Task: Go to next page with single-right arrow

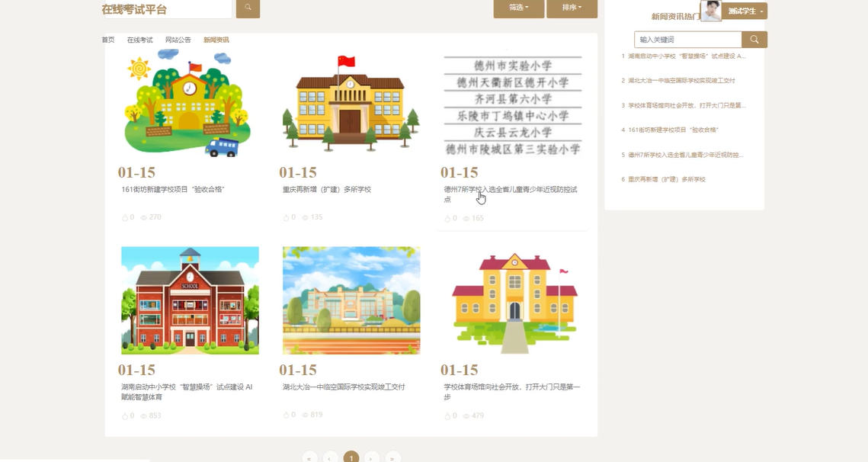Action: click(x=371, y=457)
